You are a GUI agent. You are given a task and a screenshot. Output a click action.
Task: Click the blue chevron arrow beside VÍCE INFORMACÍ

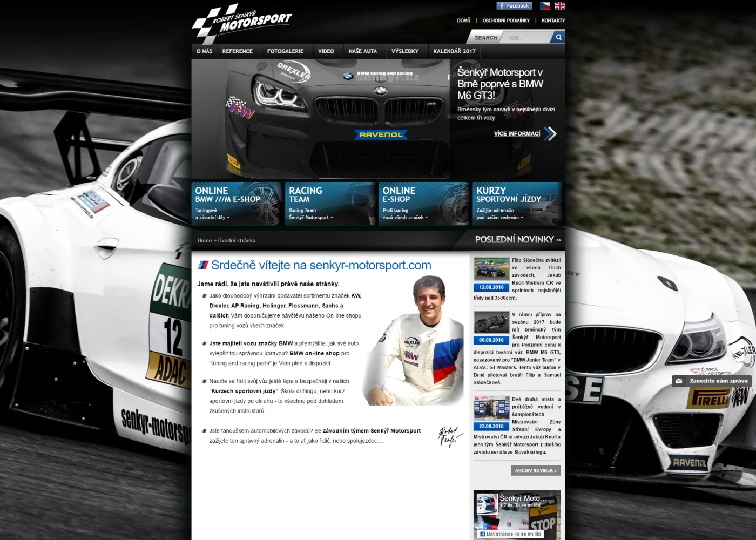550,133
